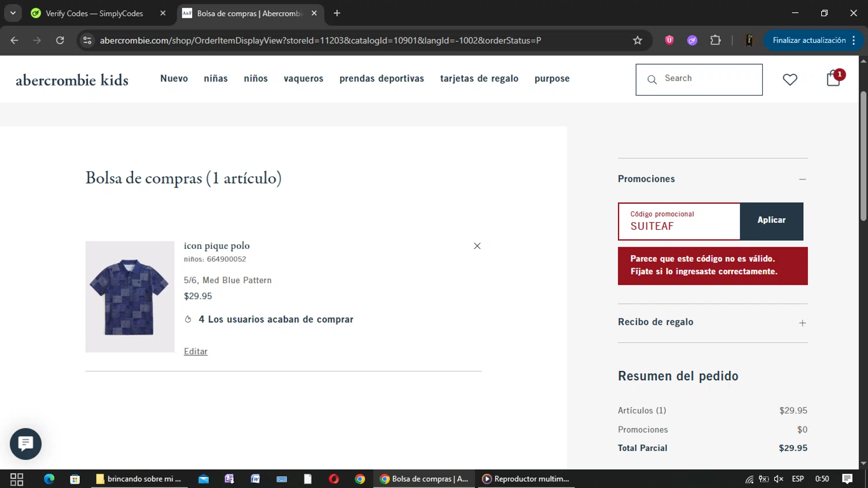Open Reproductor multimedia taskbar window
Image resolution: width=868 pixels, height=488 pixels.
[526, 479]
